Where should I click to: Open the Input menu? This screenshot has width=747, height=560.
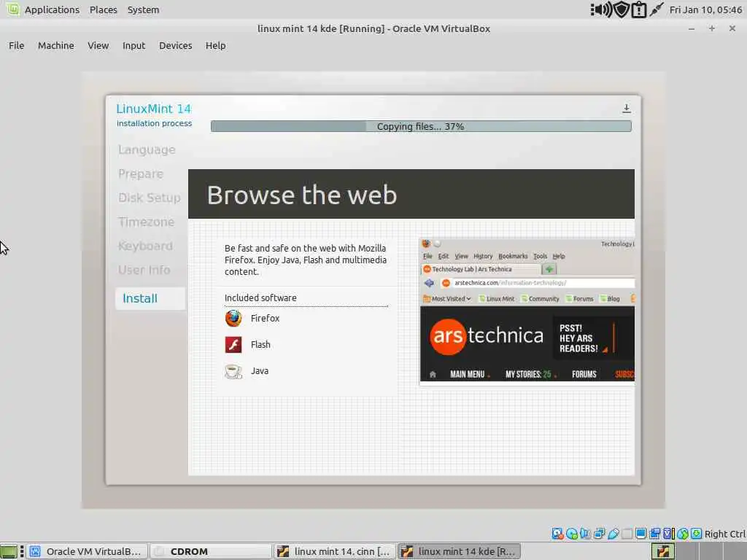coord(134,45)
